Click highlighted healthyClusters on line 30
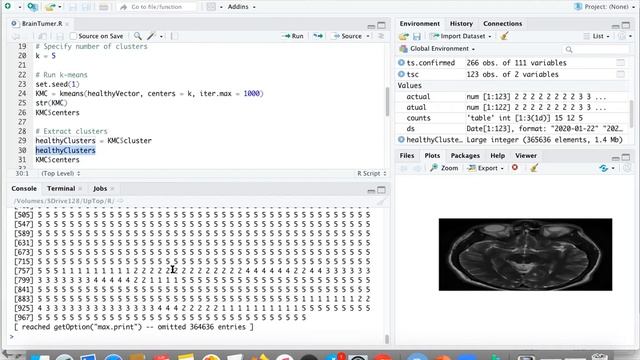 coord(65,150)
